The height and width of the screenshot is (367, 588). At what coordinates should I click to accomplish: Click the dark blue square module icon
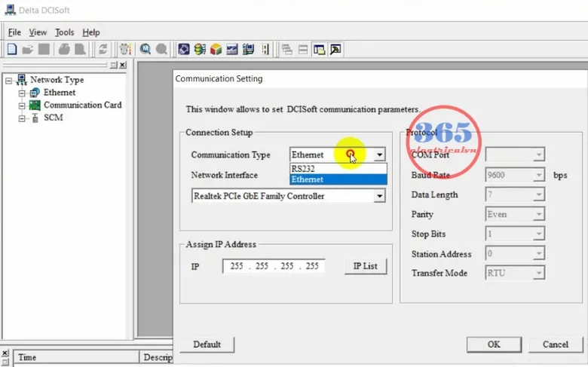point(184,49)
